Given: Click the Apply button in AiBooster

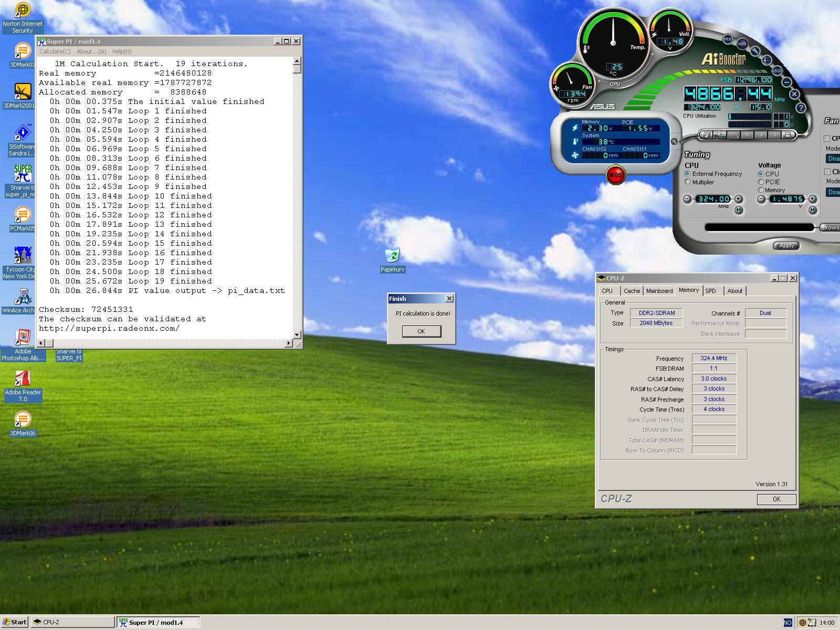Looking at the screenshot, I should coord(786,246).
